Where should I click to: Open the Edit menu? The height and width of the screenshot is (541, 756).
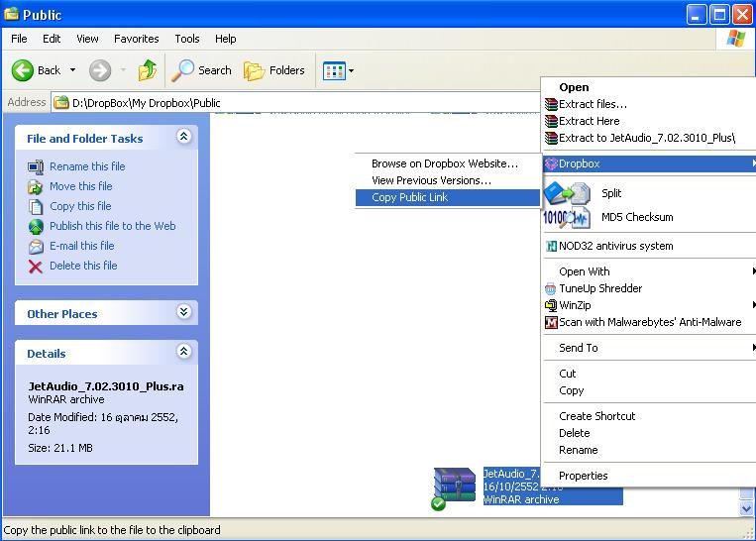tap(52, 39)
